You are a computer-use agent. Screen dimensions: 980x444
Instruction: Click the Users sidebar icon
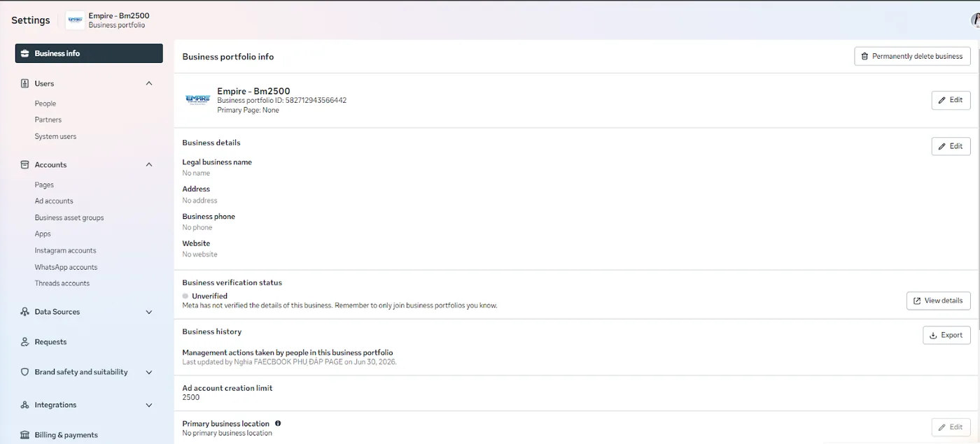(25, 83)
